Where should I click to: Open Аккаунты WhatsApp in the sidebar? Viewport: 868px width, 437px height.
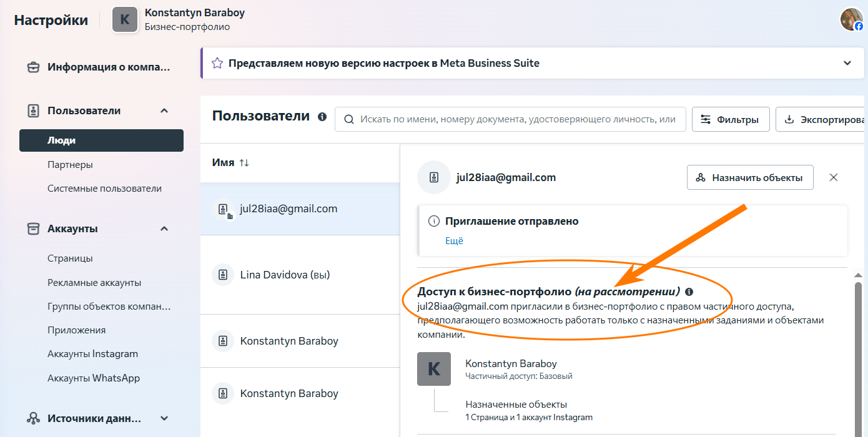coord(94,378)
